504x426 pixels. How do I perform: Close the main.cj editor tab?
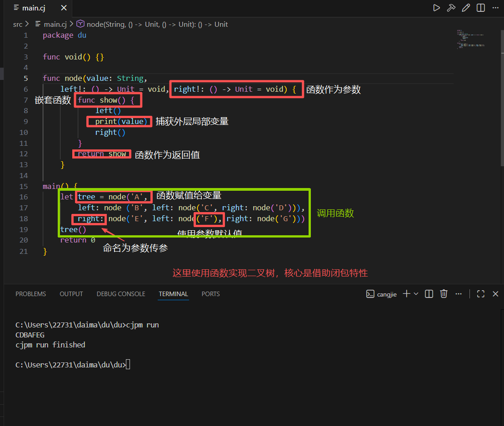pyautogui.click(x=64, y=8)
